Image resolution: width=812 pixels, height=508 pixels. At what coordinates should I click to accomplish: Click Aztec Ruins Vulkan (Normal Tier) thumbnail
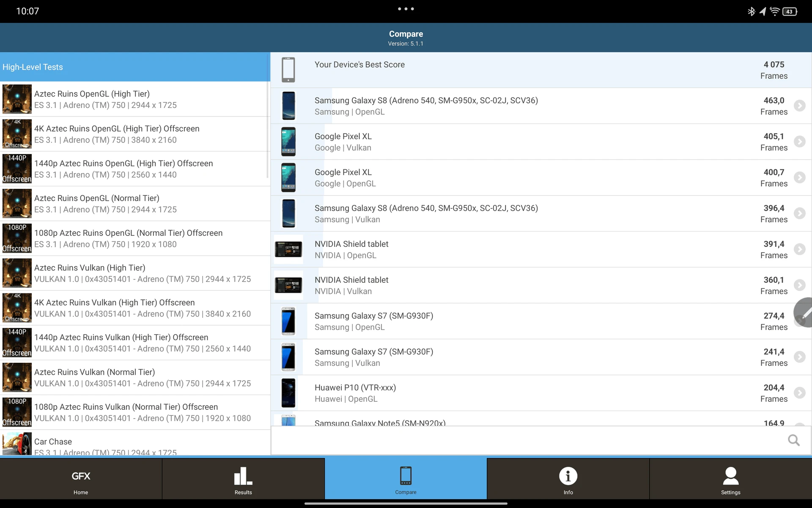(x=17, y=377)
